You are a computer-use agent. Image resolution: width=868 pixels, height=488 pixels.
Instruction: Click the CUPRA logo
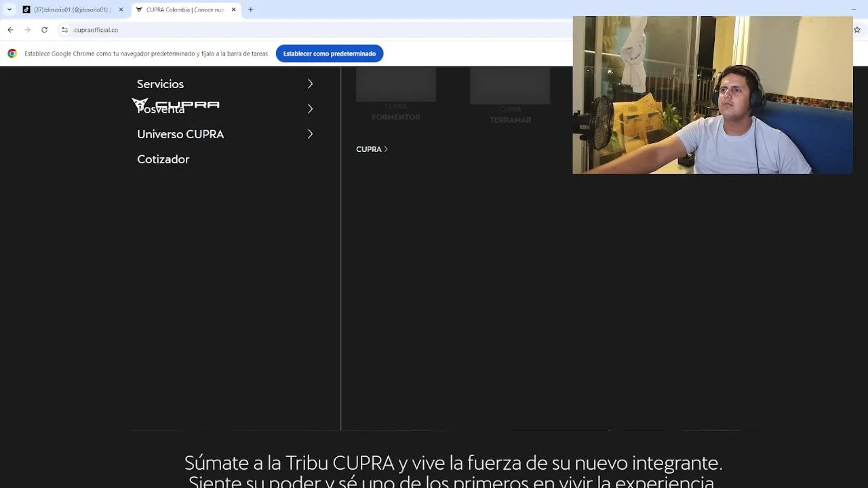(176, 104)
